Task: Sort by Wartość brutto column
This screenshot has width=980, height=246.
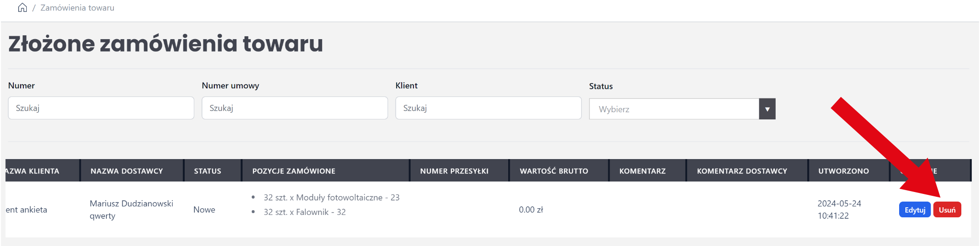Action: (554, 171)
